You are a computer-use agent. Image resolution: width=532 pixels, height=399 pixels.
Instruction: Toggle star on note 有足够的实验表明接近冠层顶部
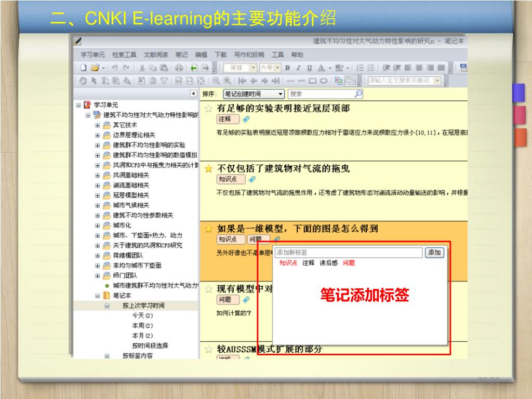point(208,109)
